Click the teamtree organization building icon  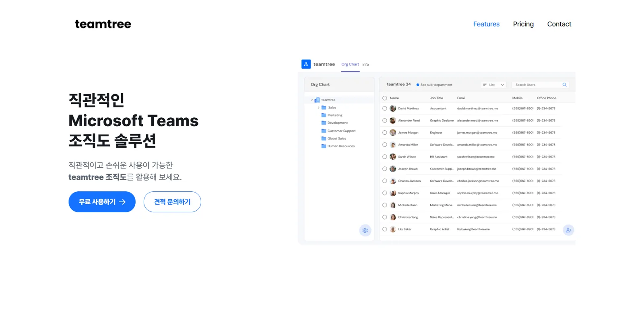317,100
